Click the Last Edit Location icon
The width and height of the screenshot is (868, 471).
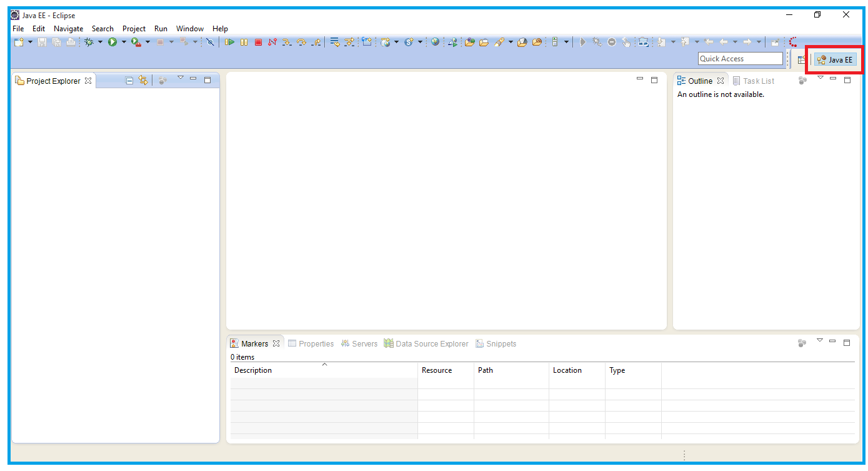(x=708, y=42)
